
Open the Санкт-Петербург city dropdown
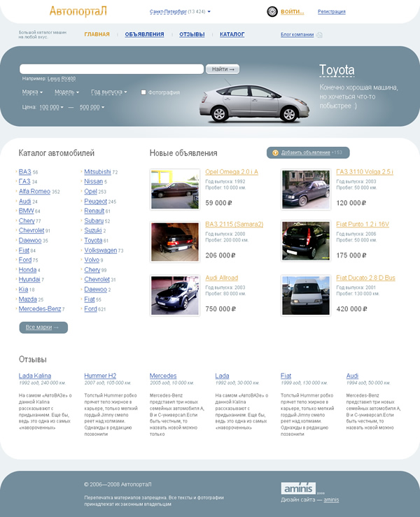[180, 11]
